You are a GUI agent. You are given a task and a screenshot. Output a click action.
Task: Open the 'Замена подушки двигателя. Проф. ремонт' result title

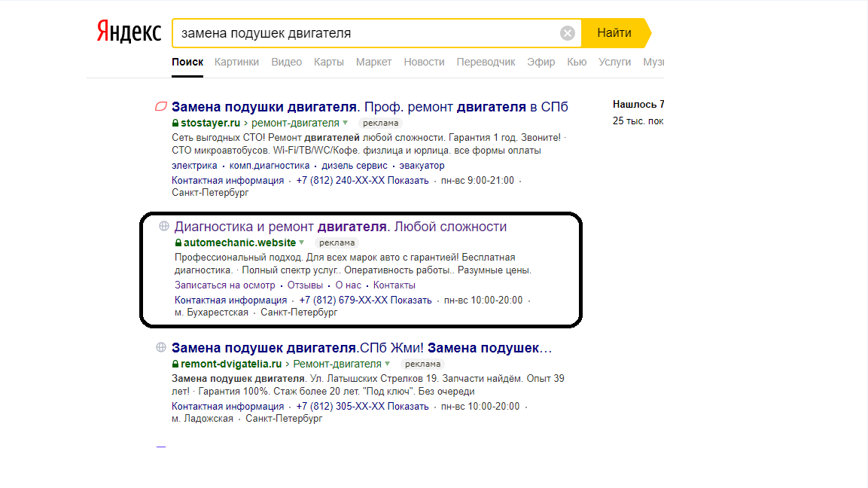pos(370,107)
